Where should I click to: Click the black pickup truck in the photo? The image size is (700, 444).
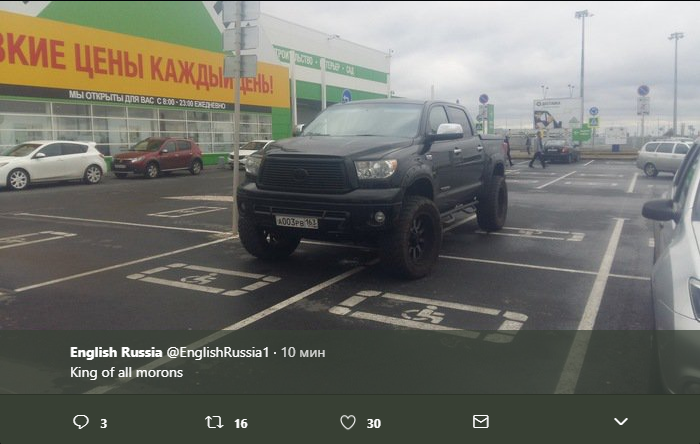tap(372, 185)
